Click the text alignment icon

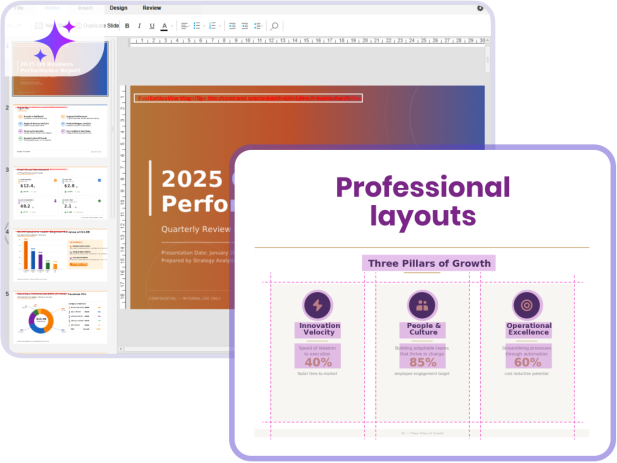pos(184,26)
